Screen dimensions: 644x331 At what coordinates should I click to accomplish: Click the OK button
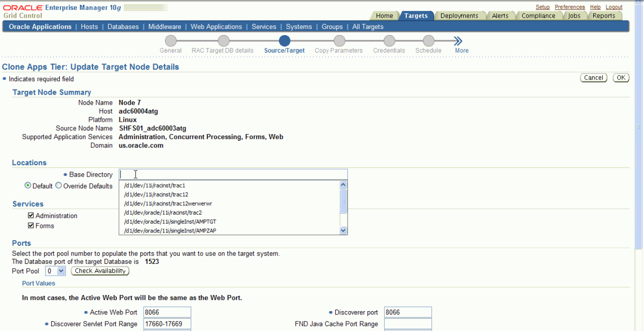pos(621,78)
